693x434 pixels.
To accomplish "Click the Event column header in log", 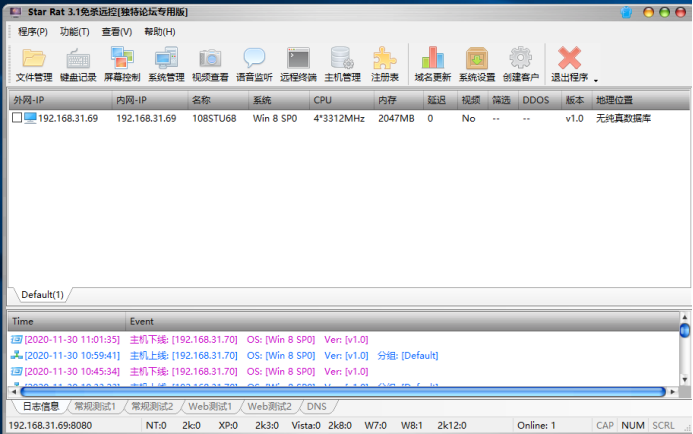I will (402, 322).
